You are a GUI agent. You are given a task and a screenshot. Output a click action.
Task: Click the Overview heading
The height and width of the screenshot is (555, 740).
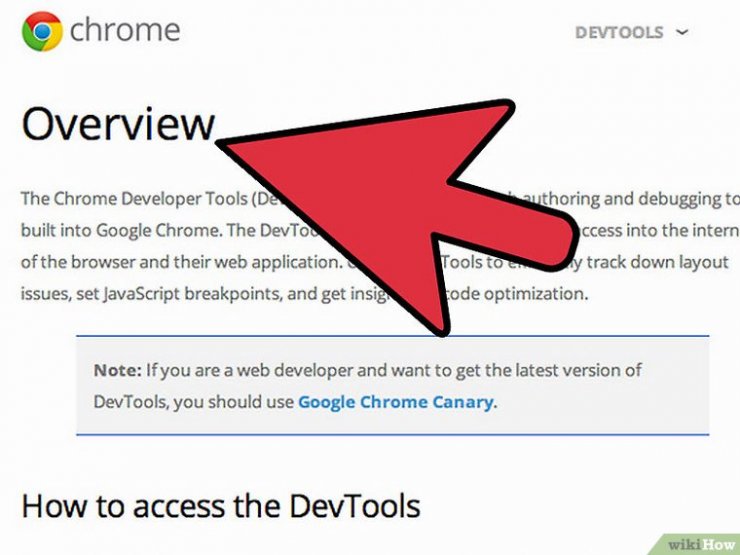(x=118, y=124)
